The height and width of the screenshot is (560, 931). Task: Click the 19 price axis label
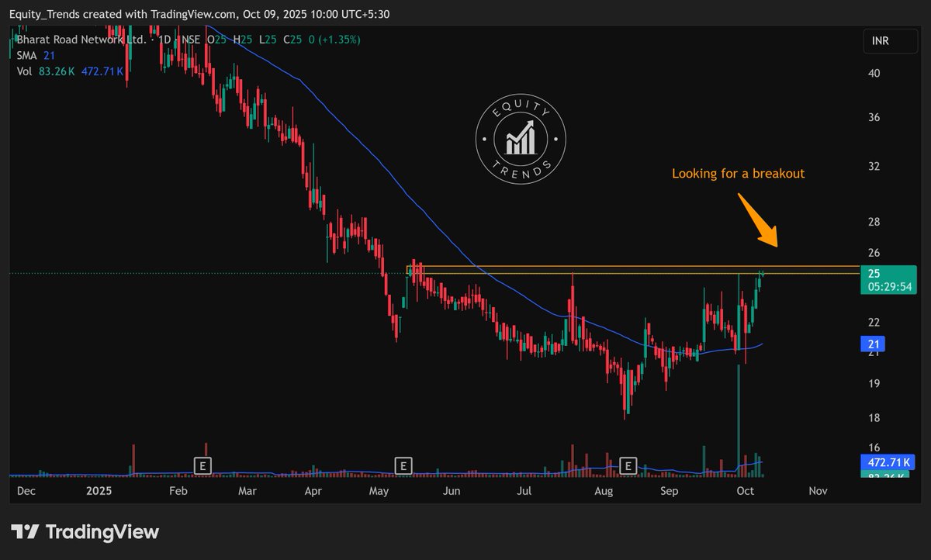[x=874, y=383]
